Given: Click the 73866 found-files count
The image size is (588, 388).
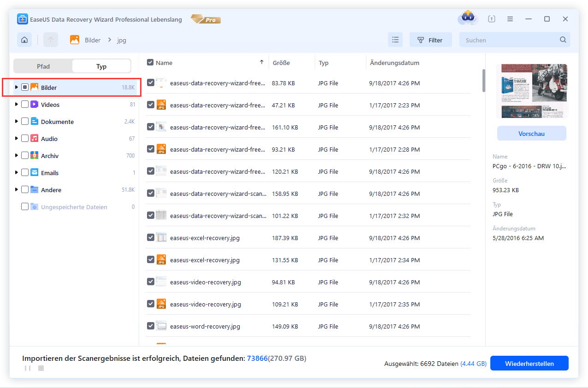Looking at the screenshot, I should pos(257,358).
